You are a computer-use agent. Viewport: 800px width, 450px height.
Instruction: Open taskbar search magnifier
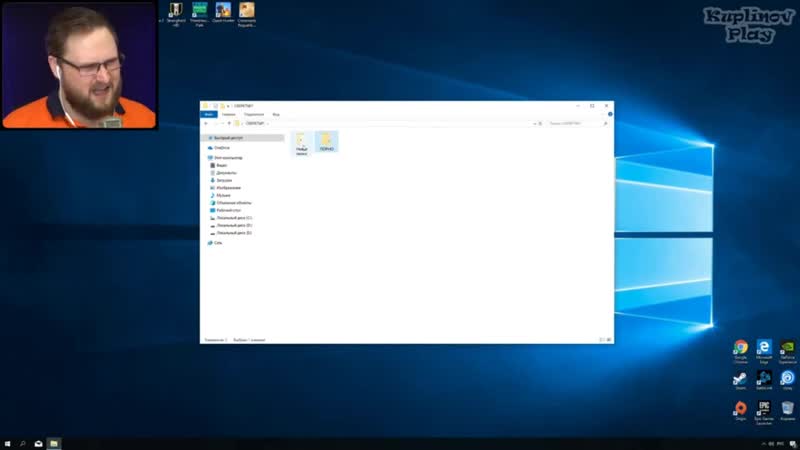coord(23,443)
